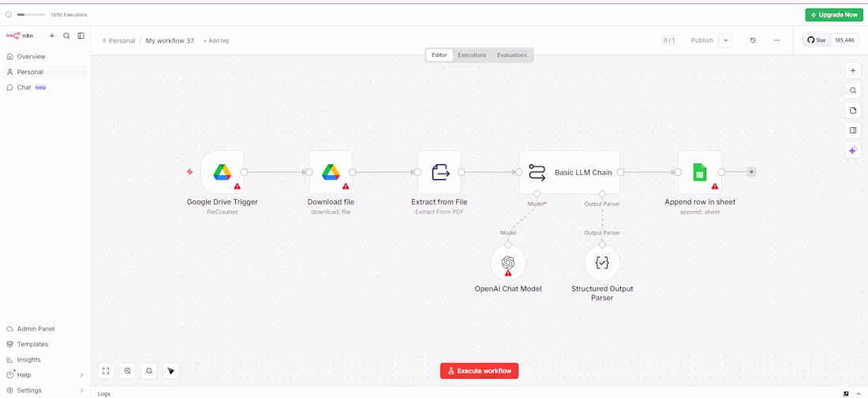
Task: Click the GitHub Star button
Action: click(x=817, y=40)
